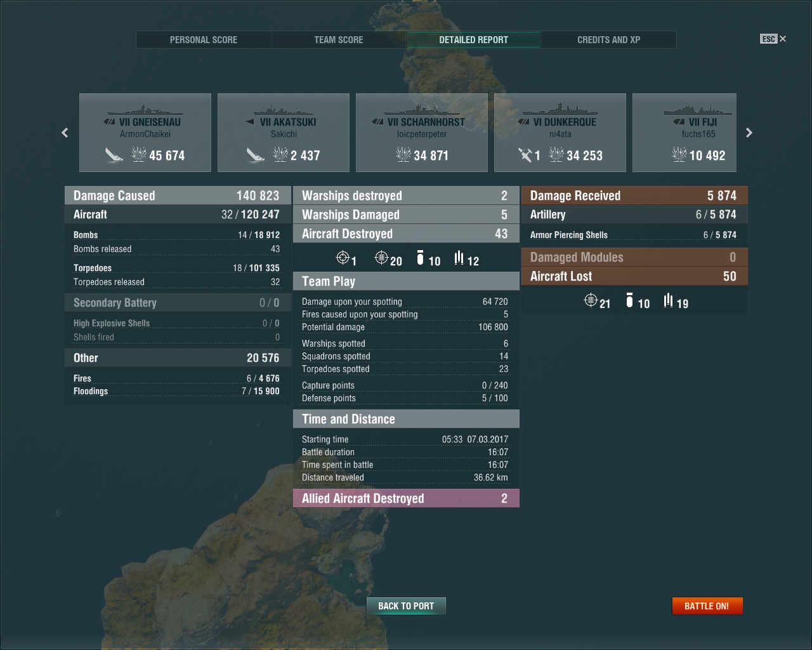
Task: Click the aircraft shot down icon on the Dunkerque card
Action: click(525, 154)
